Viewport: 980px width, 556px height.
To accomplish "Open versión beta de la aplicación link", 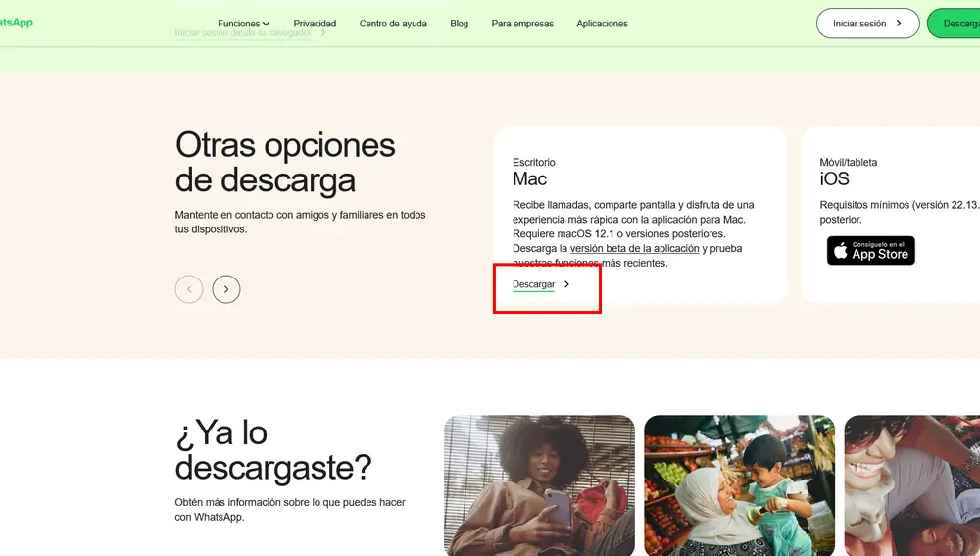I will pos(634,249).
